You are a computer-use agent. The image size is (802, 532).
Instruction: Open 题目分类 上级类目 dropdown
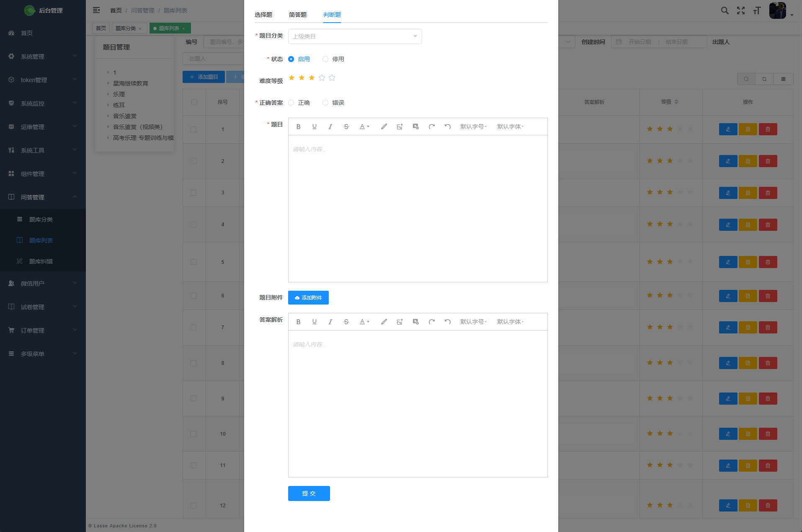[355, 36]
